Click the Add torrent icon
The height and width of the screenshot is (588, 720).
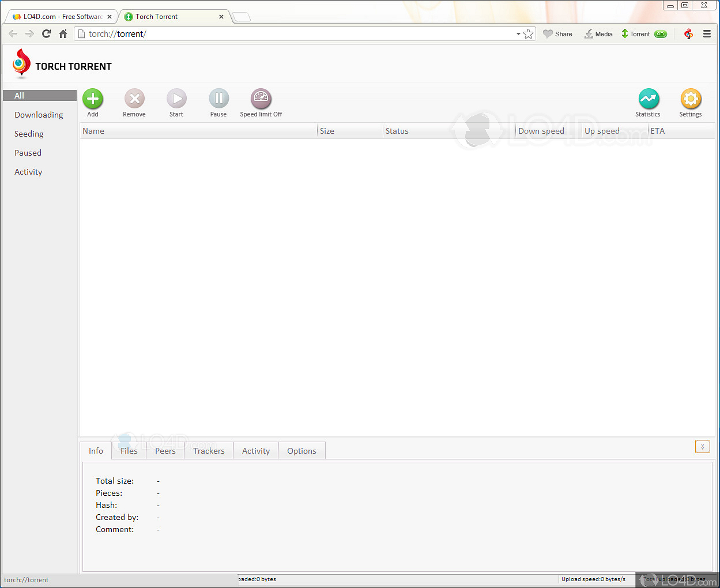(x=93, y=99)
